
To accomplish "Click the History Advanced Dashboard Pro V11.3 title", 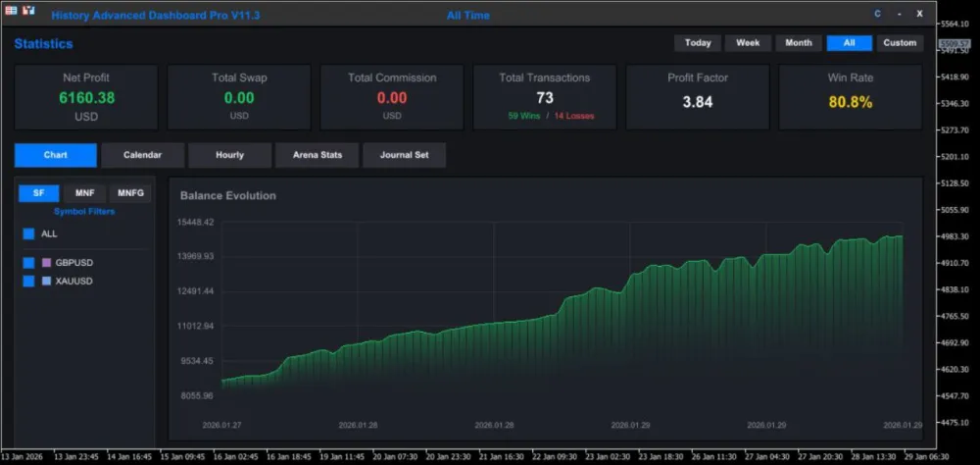I will pyautogui.click(x=156, y=16).
